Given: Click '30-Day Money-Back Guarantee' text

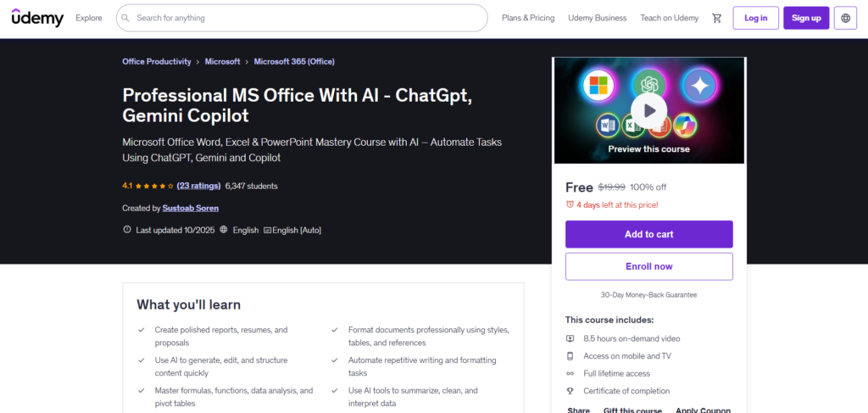Looking at the screenshot, I should (648, 295).
